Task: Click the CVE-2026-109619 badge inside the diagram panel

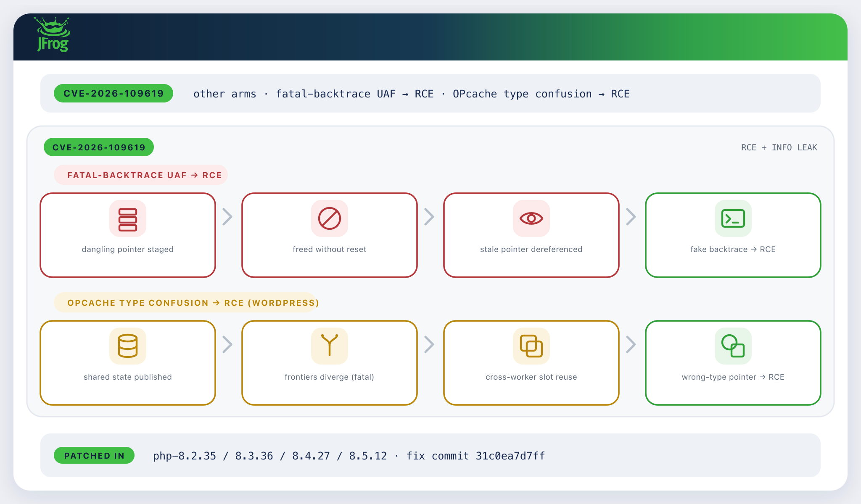Action: tap(99, 147)
